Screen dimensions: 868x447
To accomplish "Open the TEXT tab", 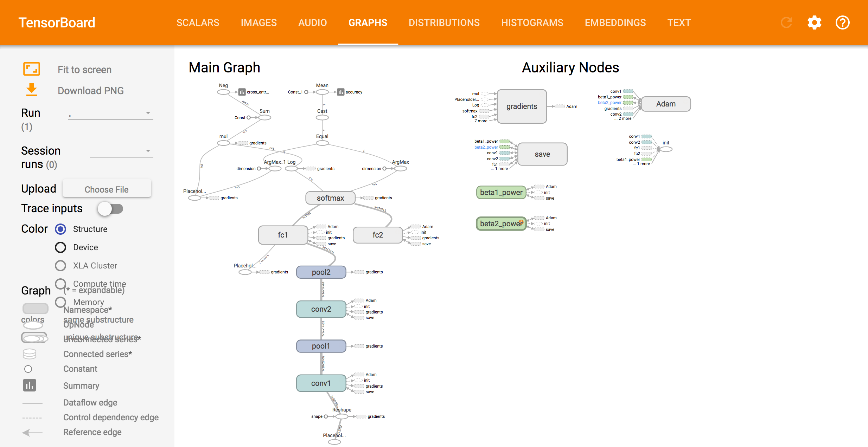I will (x=679, y=22).
